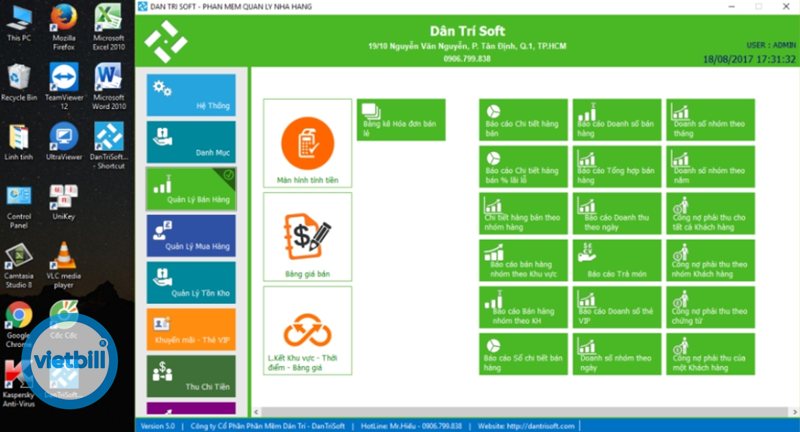This screenshot has height=432, width=800.
Task: Click the scrollbar left arrow
Action: 256,412
